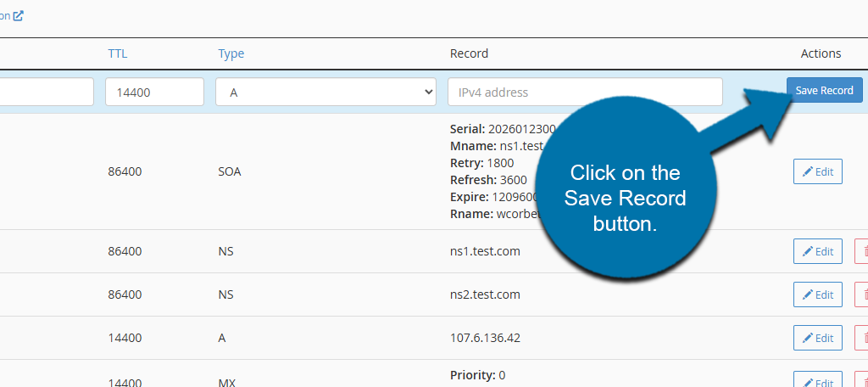
Task: Delete the ns2.test.com record via trash icon
Action: (862, 294)
